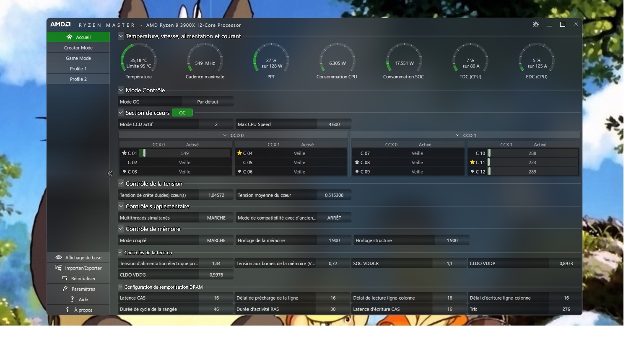
Task: Open the Game Mode tab
Action: pyautogui.click(x=78, y=58)
